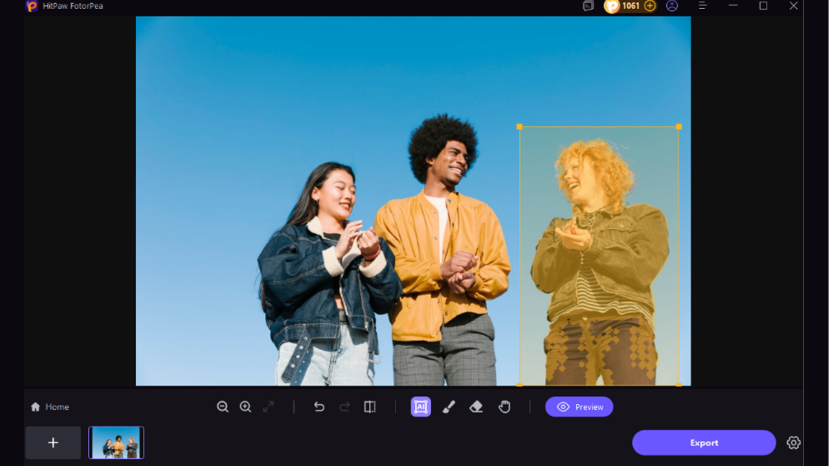Open the hamburger menu in title bar
The image size is (829, 466).
(x=702, y=6)
